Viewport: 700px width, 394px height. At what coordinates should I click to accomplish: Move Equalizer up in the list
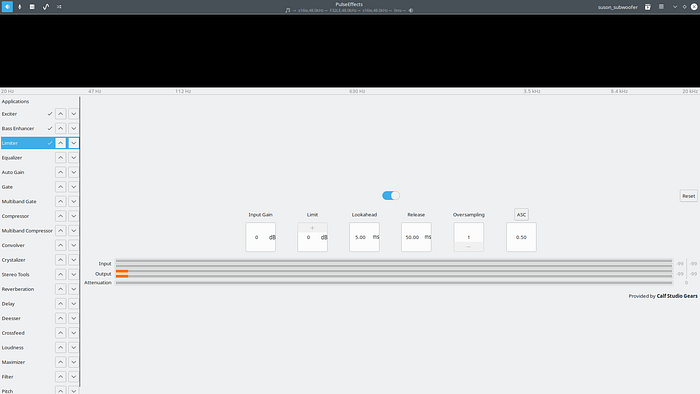pyautogui.click(x=61, y=158)
